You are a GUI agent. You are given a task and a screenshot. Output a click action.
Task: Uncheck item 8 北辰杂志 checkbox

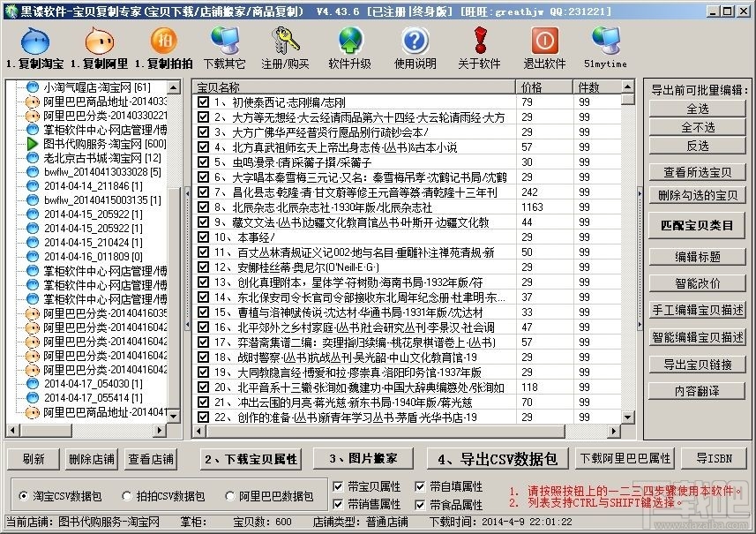click(x=203, y=207)
